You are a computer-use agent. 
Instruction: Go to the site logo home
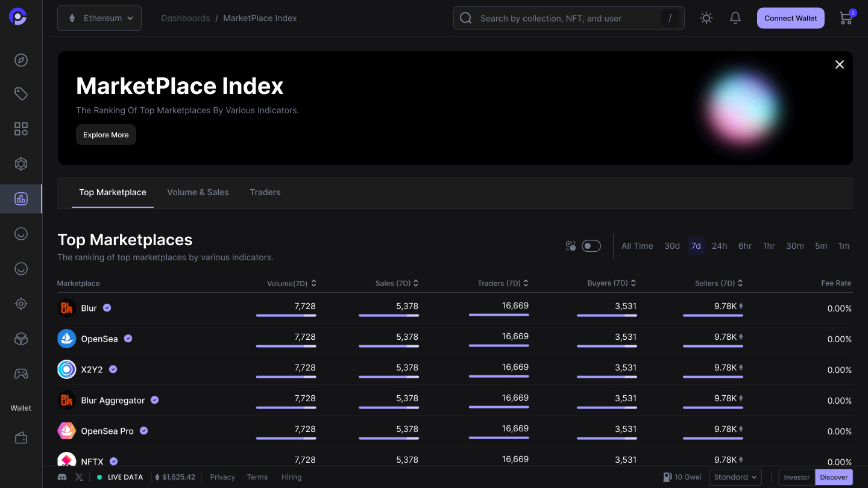point(18,17)
